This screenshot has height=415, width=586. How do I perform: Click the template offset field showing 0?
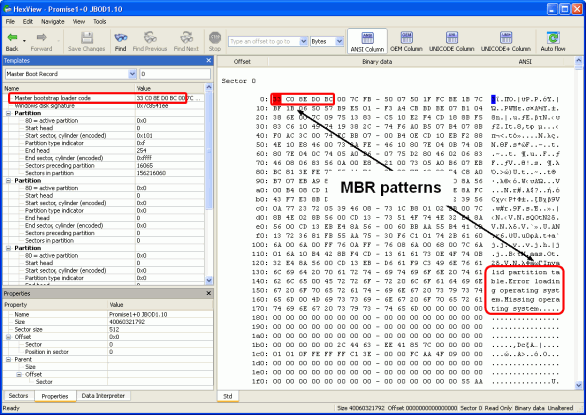coord(175,74)
